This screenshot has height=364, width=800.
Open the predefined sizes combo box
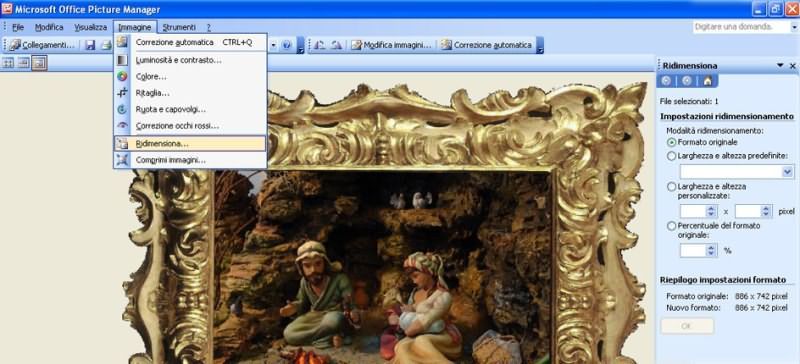737,172
